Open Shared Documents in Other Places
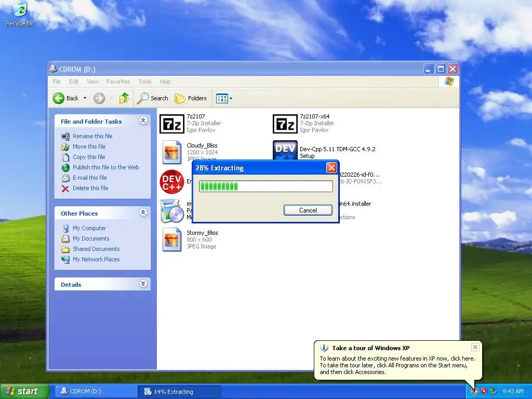This screenshot has width=532, height=399. (x=96, y=249)
